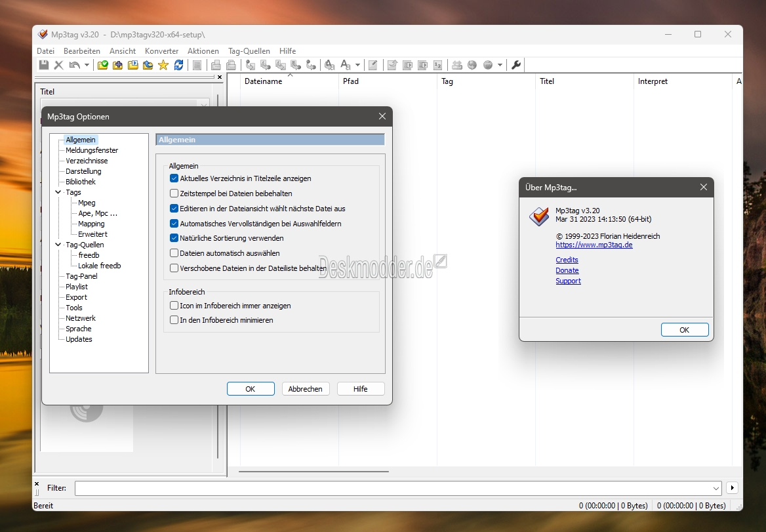Check Dateien automatisch auswählen
766x532 pixels.
[174, 253]
